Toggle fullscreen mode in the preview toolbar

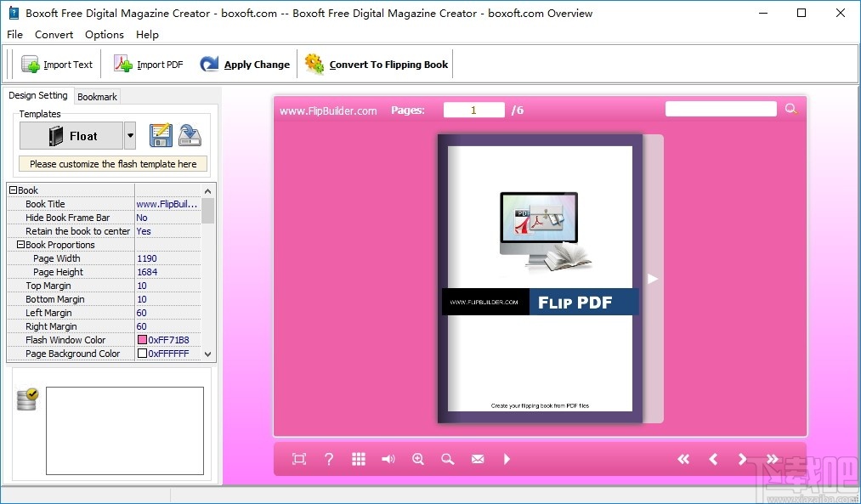(x=298, y=459)
